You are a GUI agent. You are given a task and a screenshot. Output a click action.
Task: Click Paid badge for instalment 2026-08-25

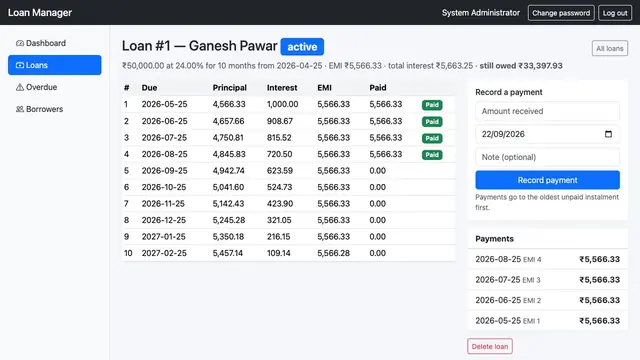coord(432,155)
